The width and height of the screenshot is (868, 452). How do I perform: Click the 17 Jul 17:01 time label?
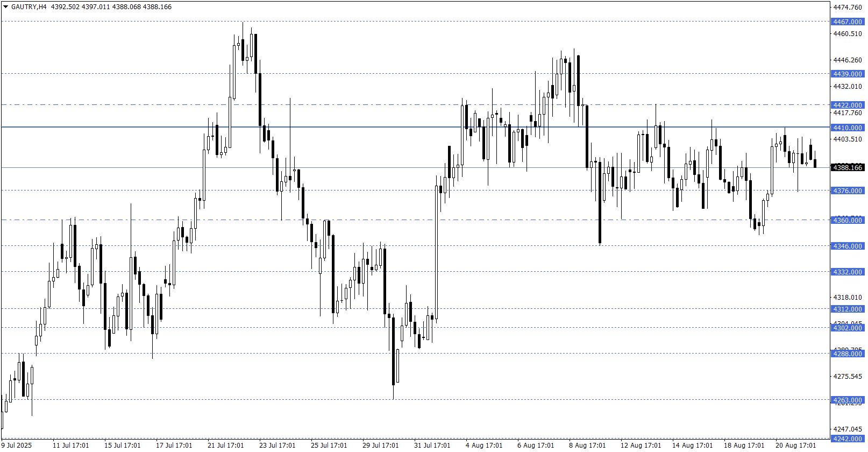[x=174, y=446]
